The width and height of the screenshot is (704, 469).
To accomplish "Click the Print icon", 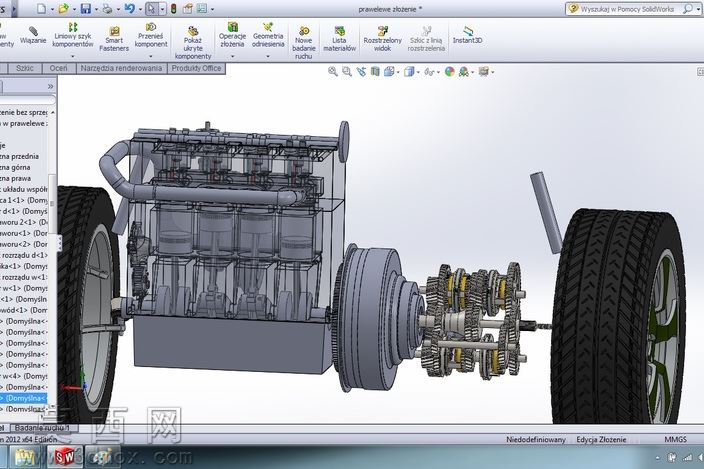I will (107, 9).
